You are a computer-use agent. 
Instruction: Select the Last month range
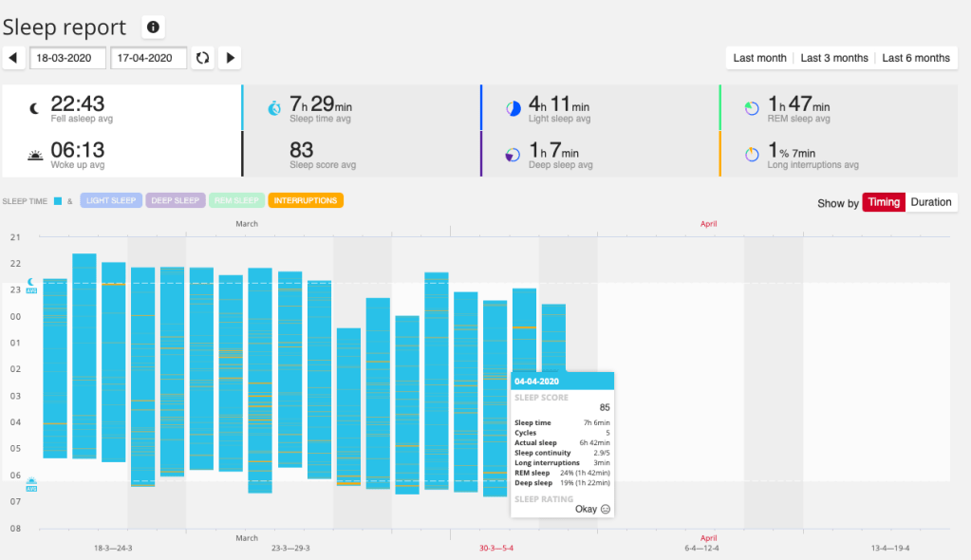(759, 58)
